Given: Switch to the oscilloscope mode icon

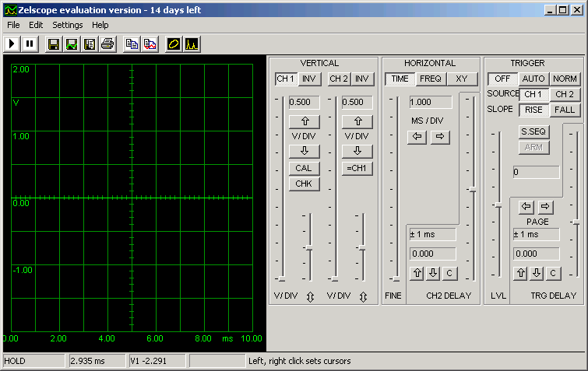Looking at the screenshot, I should tap(174, 44).
